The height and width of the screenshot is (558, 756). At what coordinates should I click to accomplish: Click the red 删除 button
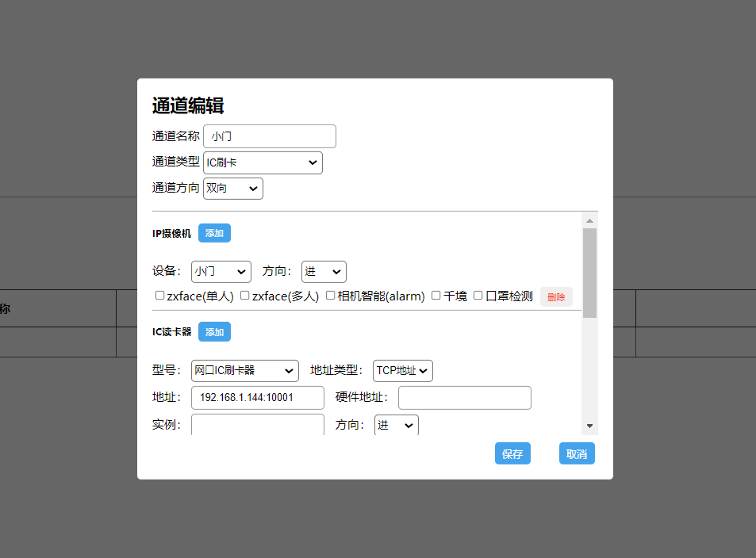coord(556,297)
